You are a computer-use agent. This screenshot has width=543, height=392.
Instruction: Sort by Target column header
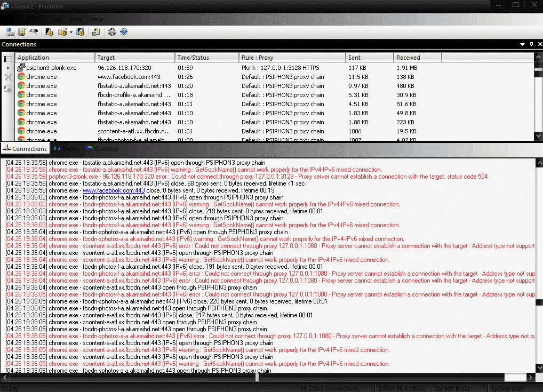[135, 58]
